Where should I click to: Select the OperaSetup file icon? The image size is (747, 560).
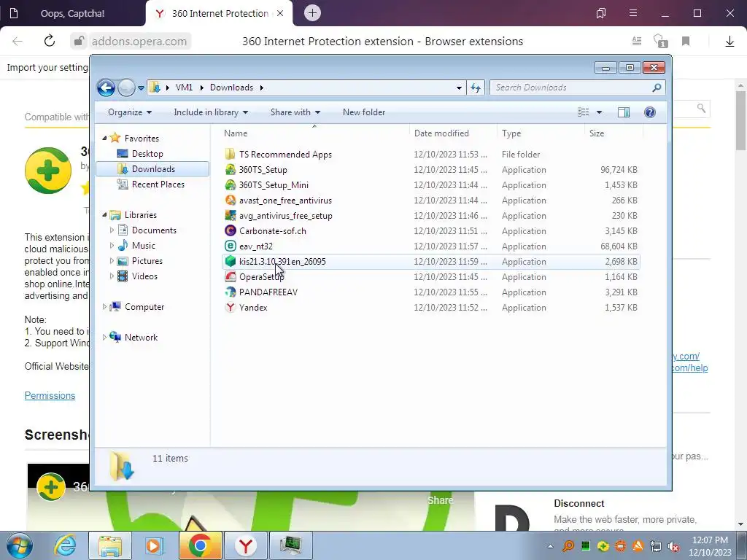click(231, 276)
